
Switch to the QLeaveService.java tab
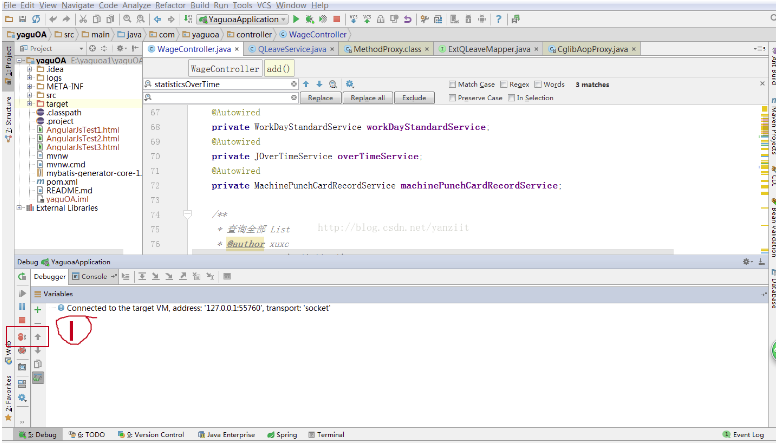pyautogui.click(x=292, y=49)
